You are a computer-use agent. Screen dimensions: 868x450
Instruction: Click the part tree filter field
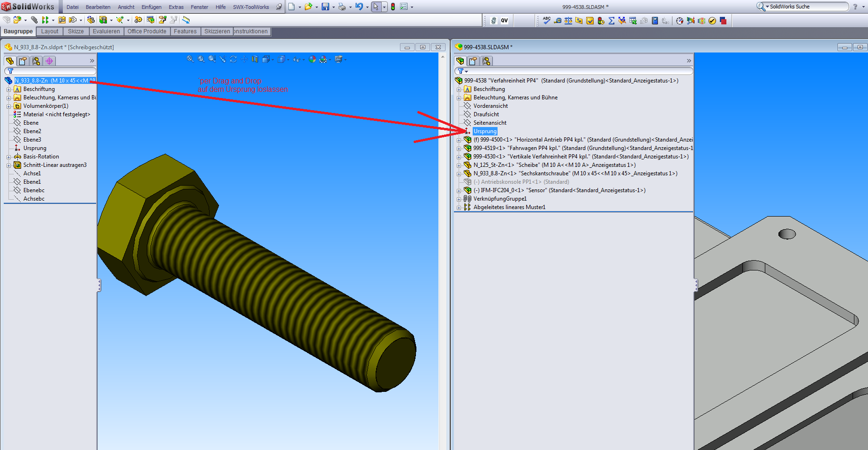pyautogui.click(x=50, y=71)
